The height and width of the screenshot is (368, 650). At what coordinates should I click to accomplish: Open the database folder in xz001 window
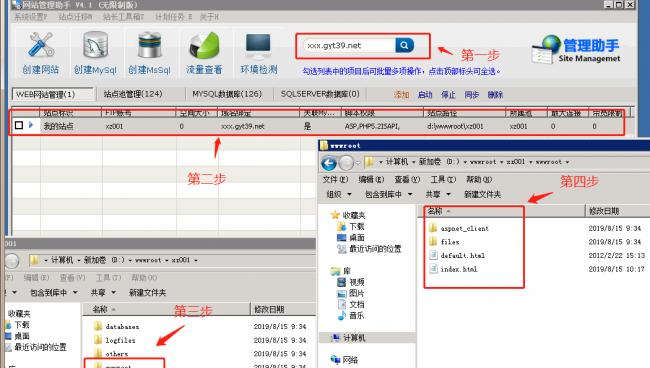click(x=117, y=327)
